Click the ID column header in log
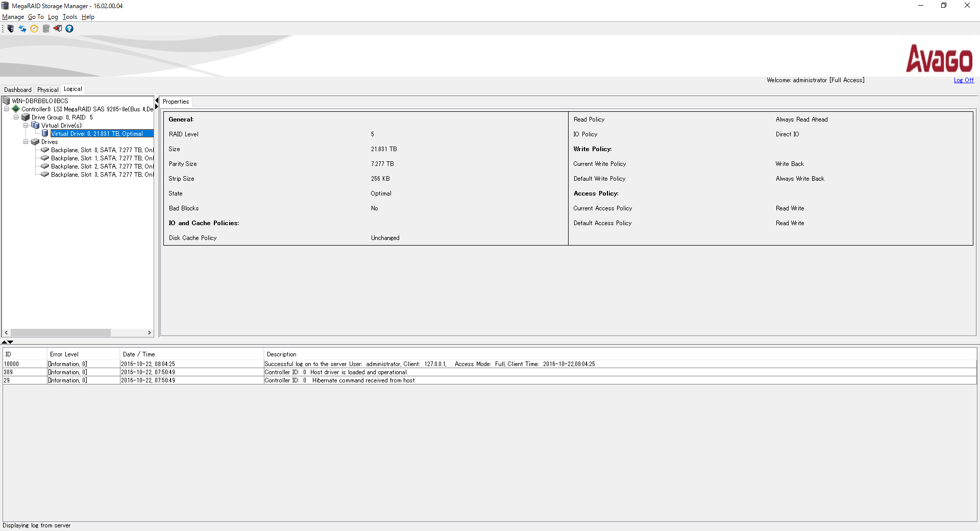The width and height of the screenshot is (980, 531). point(24,354)
